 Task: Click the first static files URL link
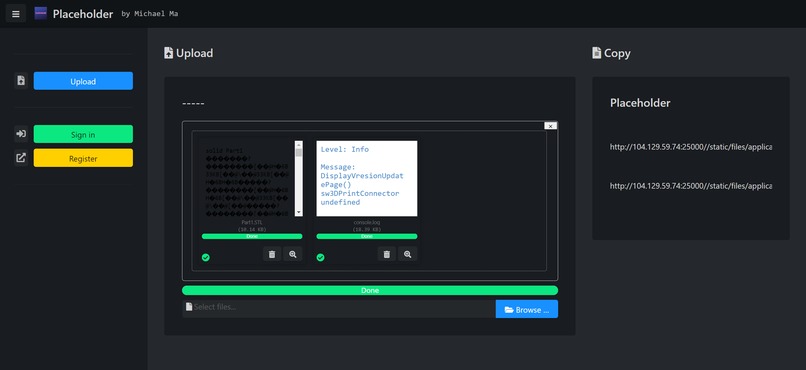tap(690, 147)
